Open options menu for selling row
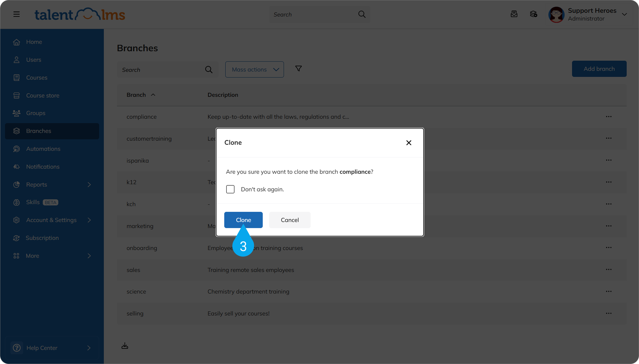Image resolution: width=639 pixels, height=364 pixels. (608, 313)
